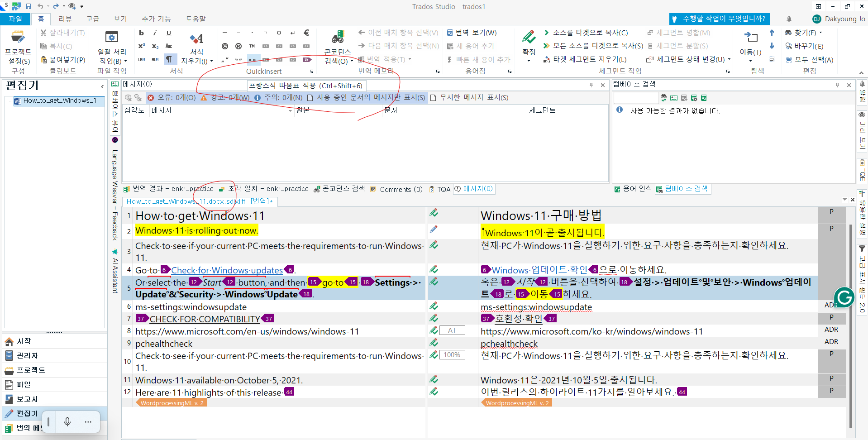Expand 확정 confirm dropdown
This screenshot has width=868, height=440.
pos(529,61)
